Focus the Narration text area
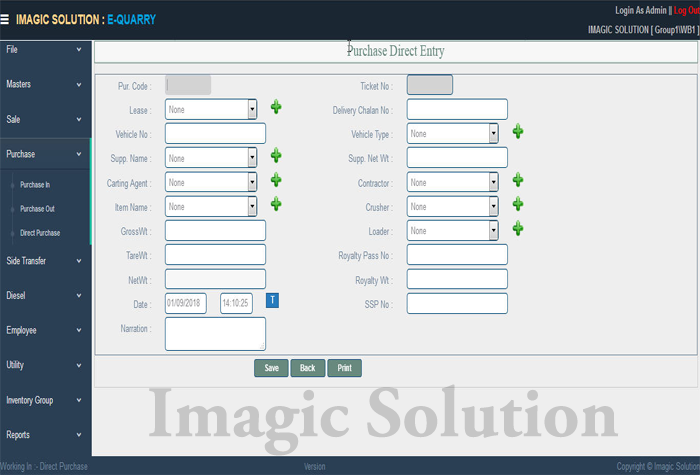Viewport: 700px width, 476px height. tap(215, 334)
